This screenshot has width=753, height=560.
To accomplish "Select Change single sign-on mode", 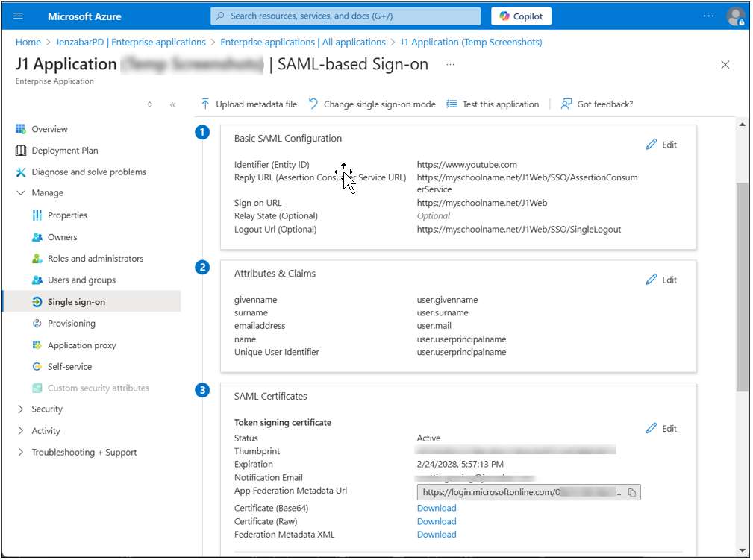I will click(x=372, y=104).
